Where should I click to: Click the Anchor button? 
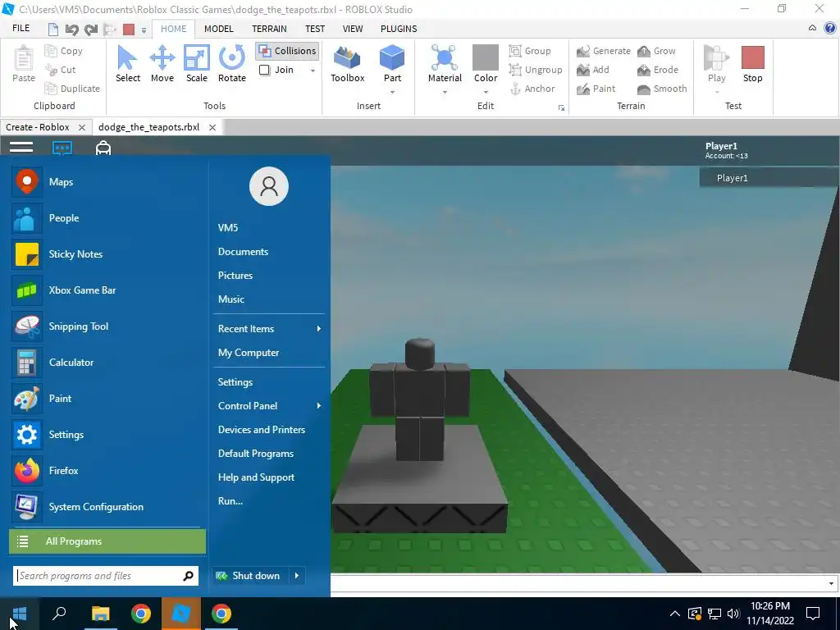click(x=532, y=89)
